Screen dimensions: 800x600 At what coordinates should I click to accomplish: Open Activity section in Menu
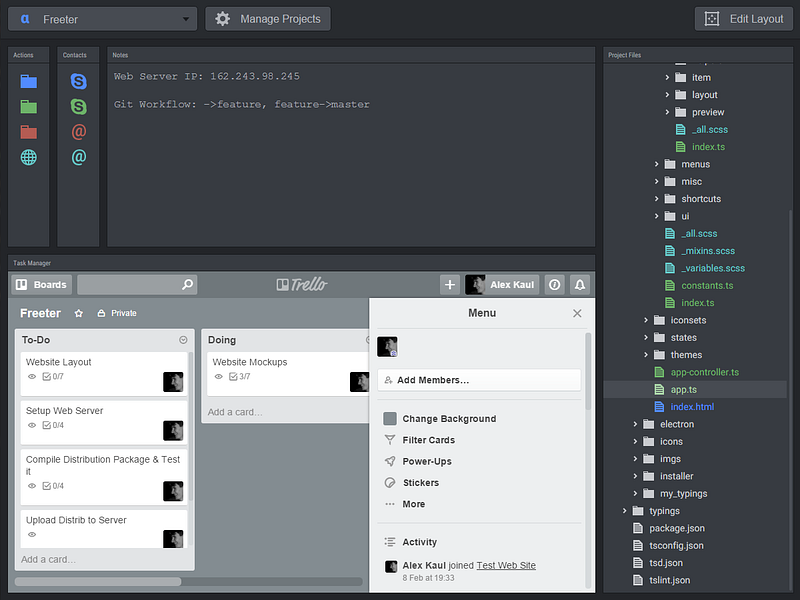coord(419,542)
